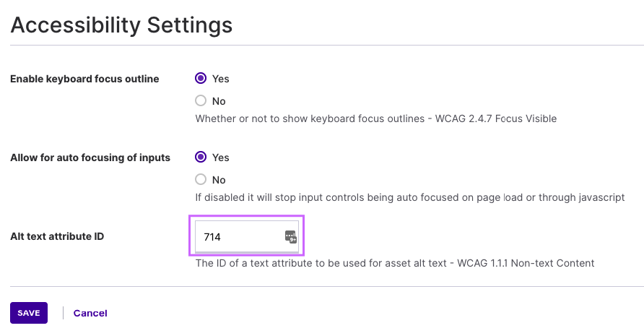
Task: Click the Cancel link
Action: pos(90,314)
